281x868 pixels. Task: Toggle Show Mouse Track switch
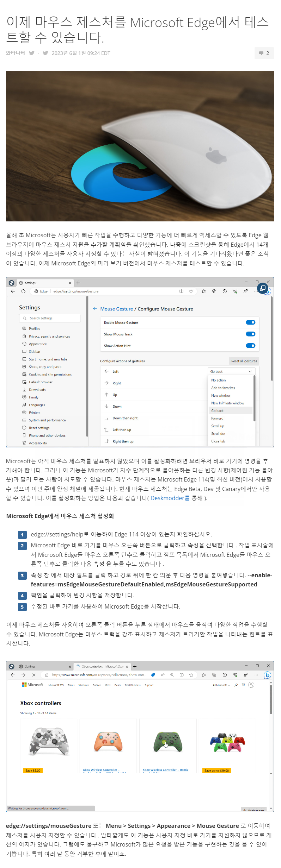(251, 334)
